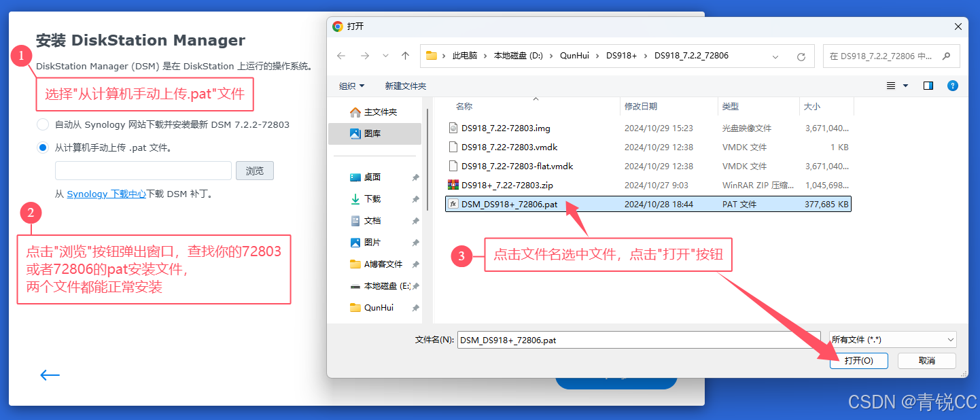Click pin icon beside QunHui

click(415, 308)
